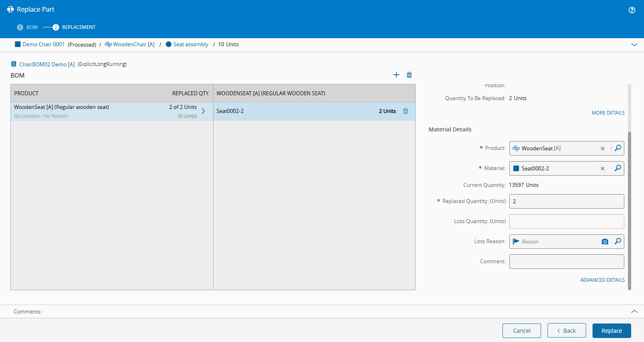Clear the WoodenSeat product field

602,149
